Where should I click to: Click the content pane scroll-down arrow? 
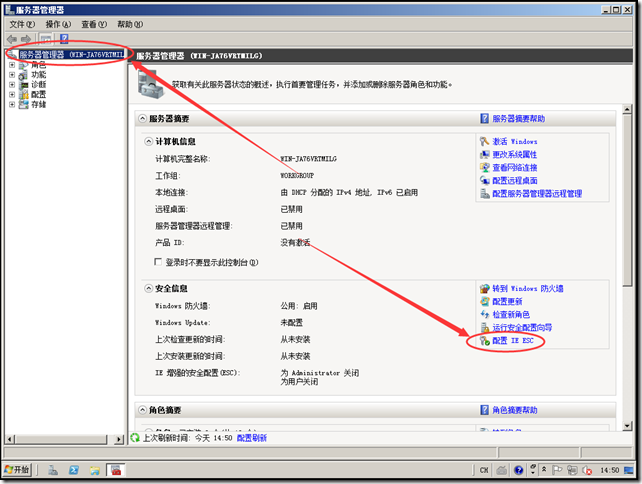(627, 426)
